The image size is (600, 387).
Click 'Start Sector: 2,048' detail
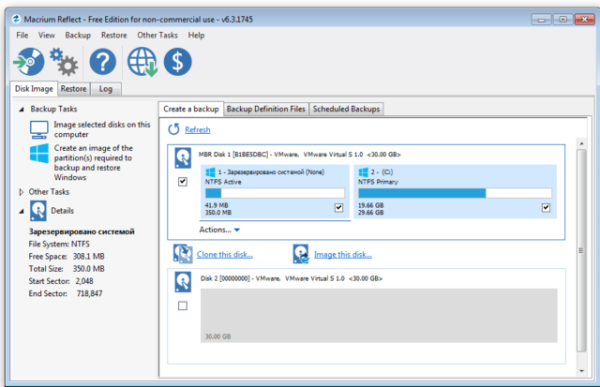pos(61,281)
